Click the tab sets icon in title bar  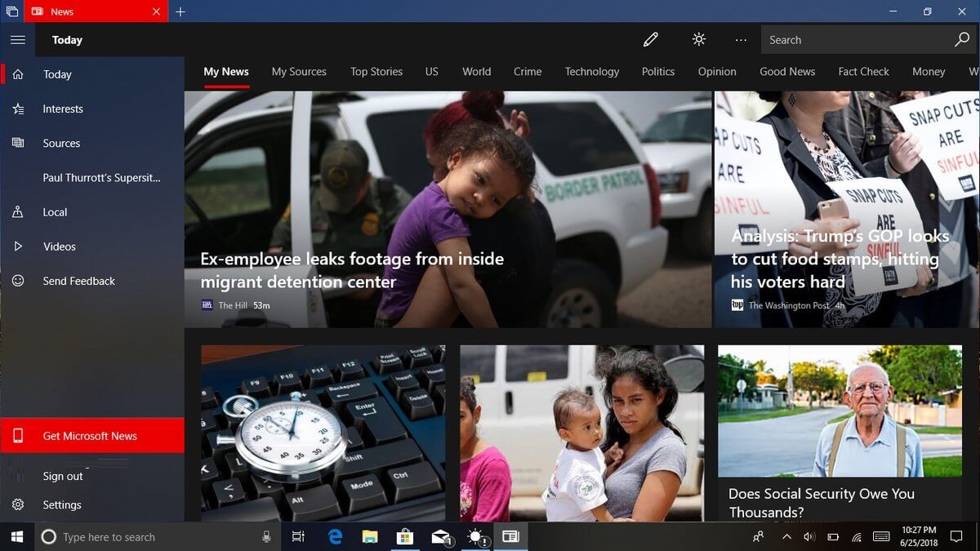(11, 11)
